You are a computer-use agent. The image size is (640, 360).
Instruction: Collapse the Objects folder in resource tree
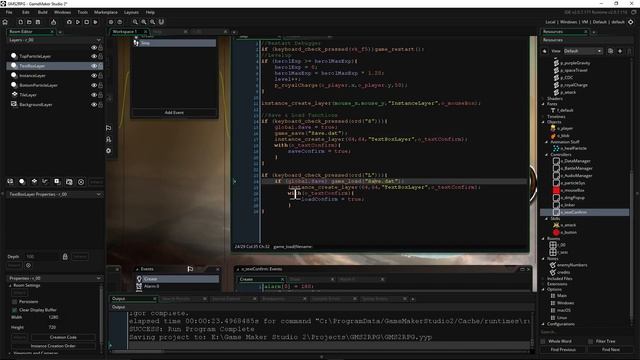click(x=543, y=122)
